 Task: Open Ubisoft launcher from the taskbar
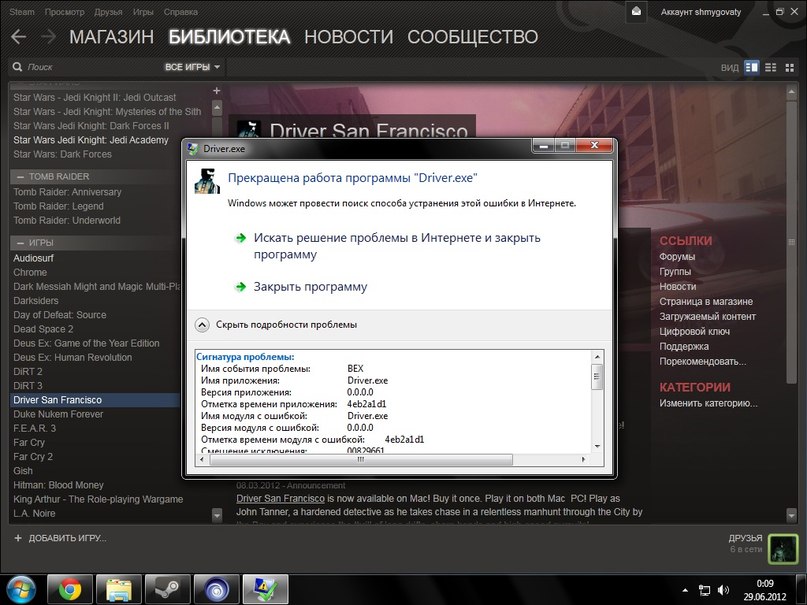pos(216,590)
